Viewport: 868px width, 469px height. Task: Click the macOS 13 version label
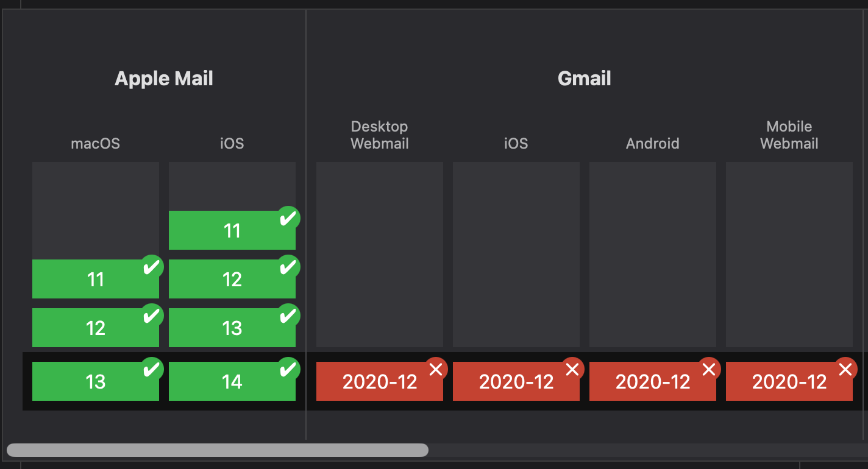[x=95, y=381]
